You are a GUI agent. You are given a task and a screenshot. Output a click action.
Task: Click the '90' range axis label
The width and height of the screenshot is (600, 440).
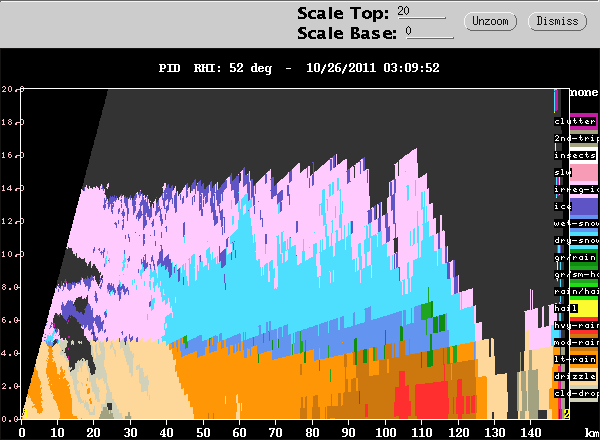click(348, 433)
